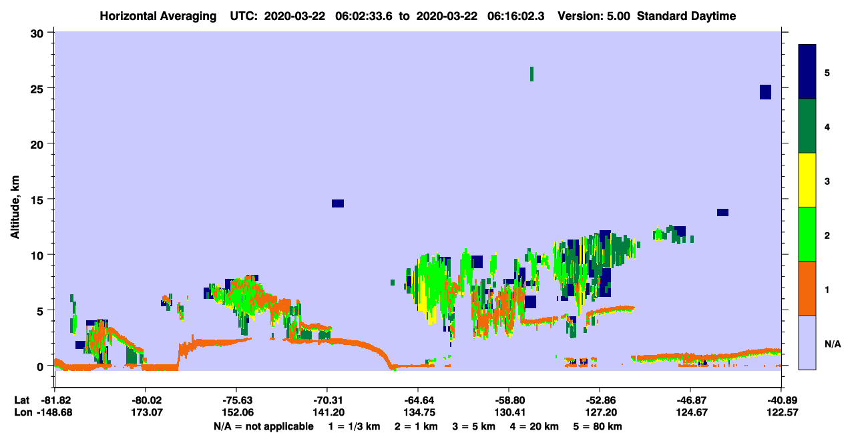Screen dimensions: 868x445
Task: Click the orange level 1 colorbar segment
Action: tap(807, 288)
